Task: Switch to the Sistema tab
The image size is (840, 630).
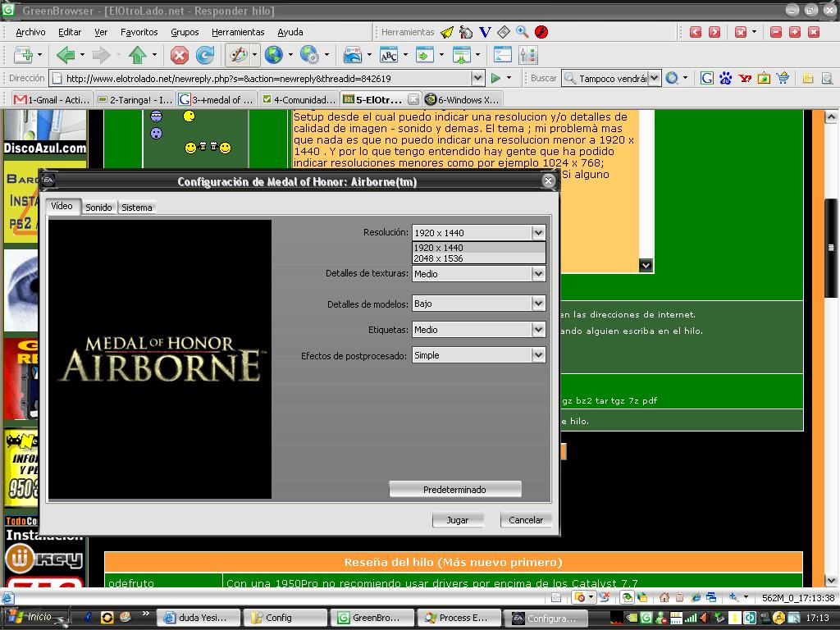Action: [x=136, y=208]
